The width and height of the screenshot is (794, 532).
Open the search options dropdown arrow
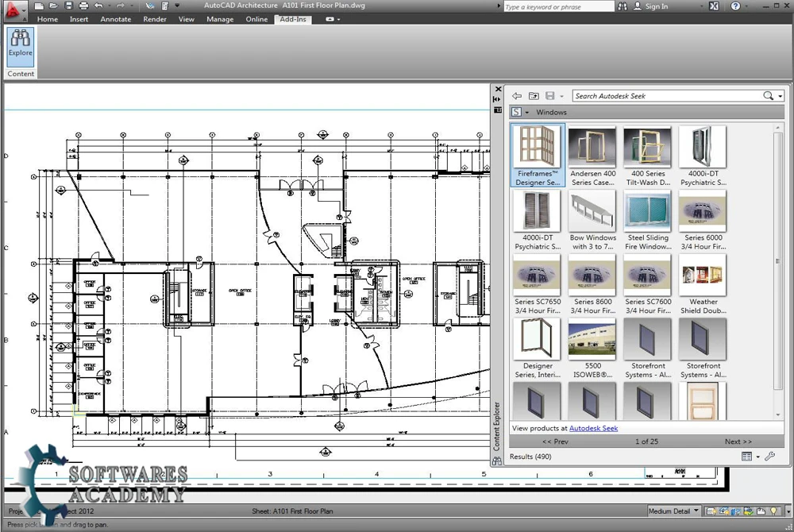pos(781,96)
